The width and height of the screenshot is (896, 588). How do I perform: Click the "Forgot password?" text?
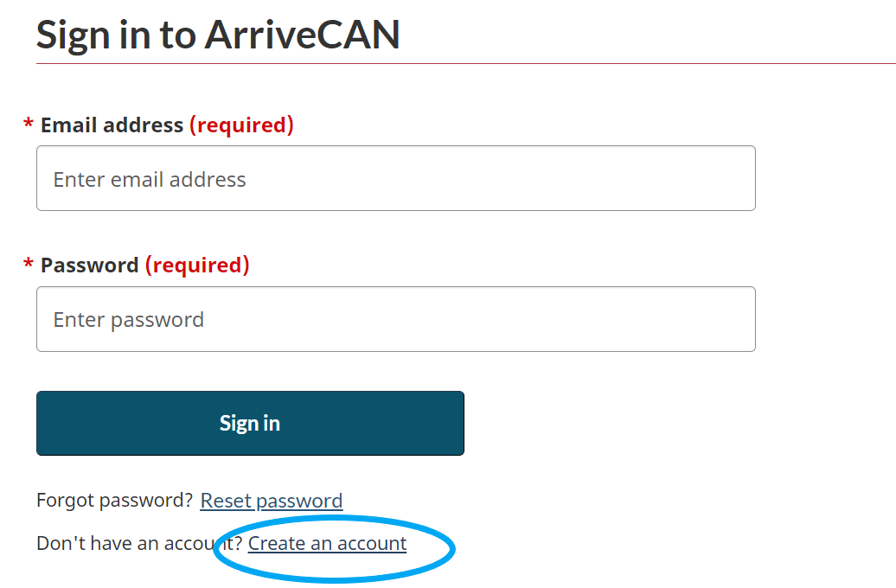pos(115,501)
